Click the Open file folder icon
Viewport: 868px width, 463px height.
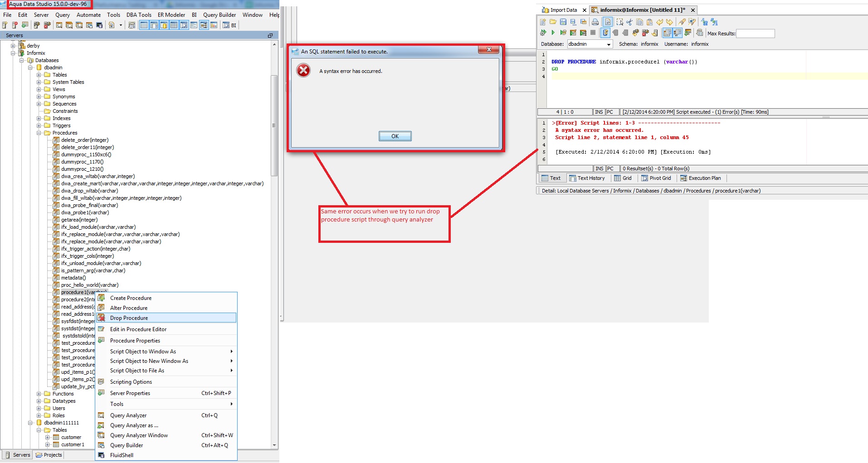click(x=553, y=22)
